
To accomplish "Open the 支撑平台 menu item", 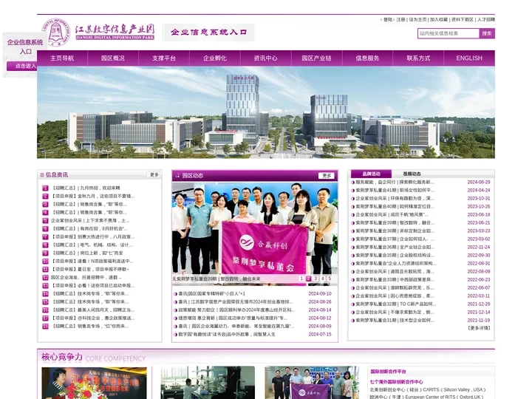I will pos(164,58).
